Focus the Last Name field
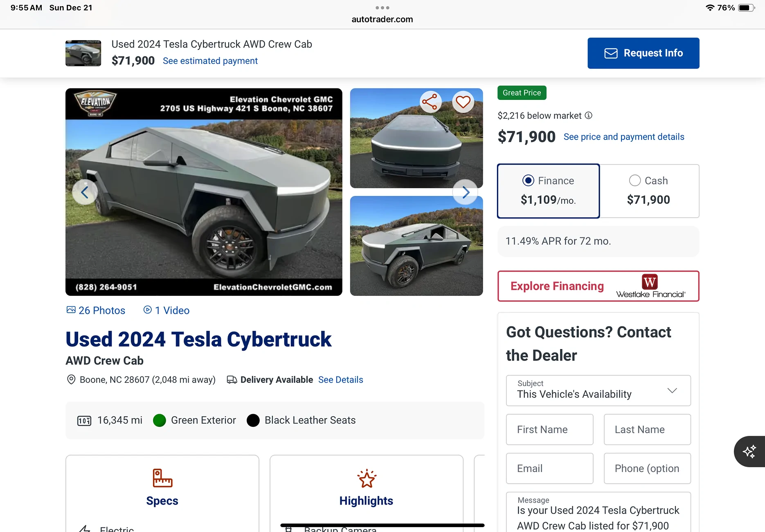 click(x=647, y=429)
